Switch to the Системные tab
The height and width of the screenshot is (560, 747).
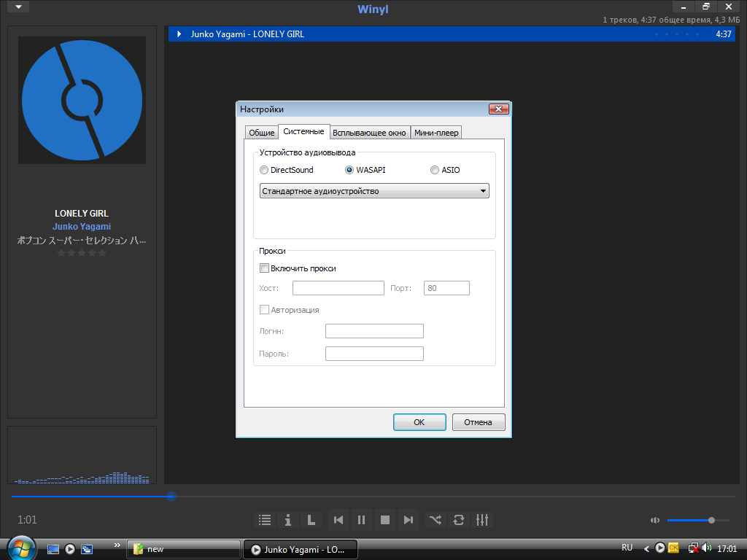303,131
